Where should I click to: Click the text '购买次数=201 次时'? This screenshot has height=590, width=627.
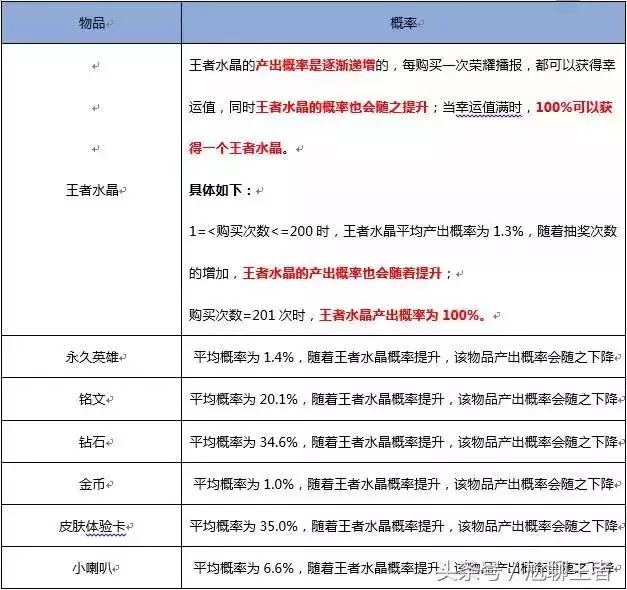(x=247, y=315)
